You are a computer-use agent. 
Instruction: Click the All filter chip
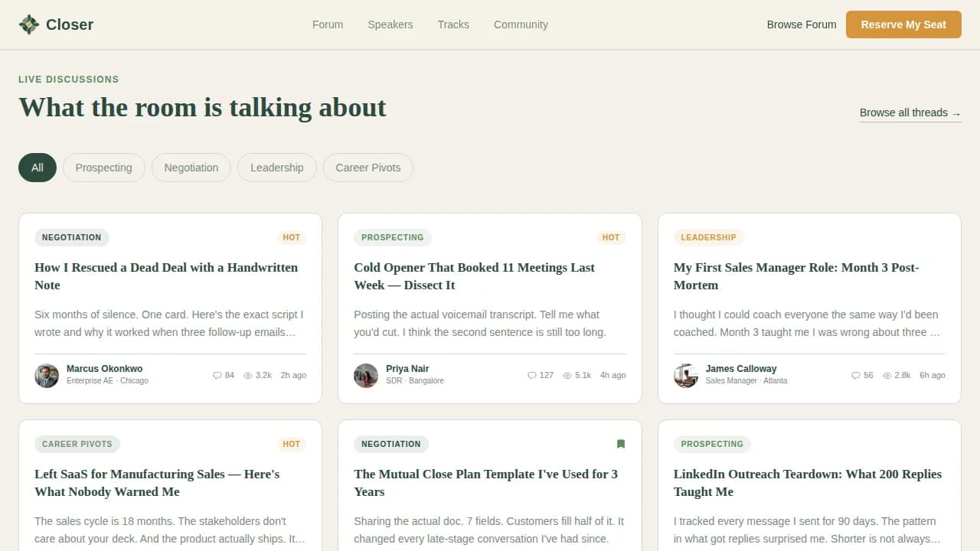click(x=37, y=167)
